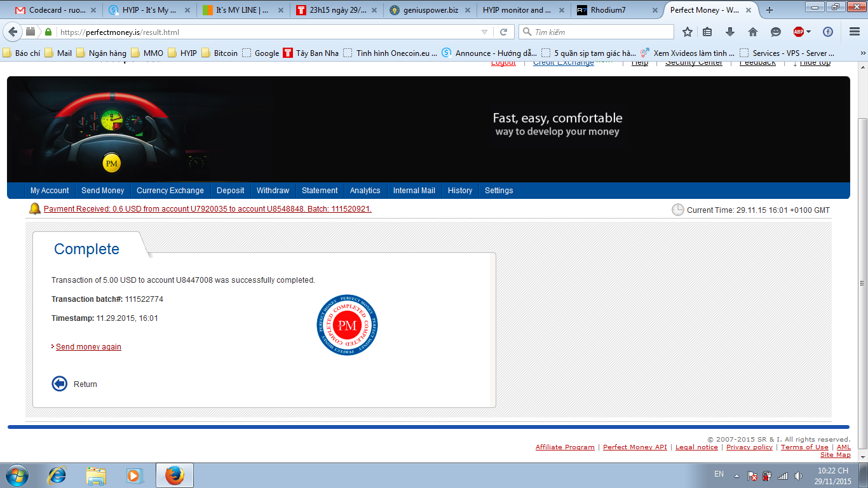Image resolution: width=868 pixels, height=488 pixels.
Task: Click the green padlock in the address bar
Action: [x=49, y=32]
